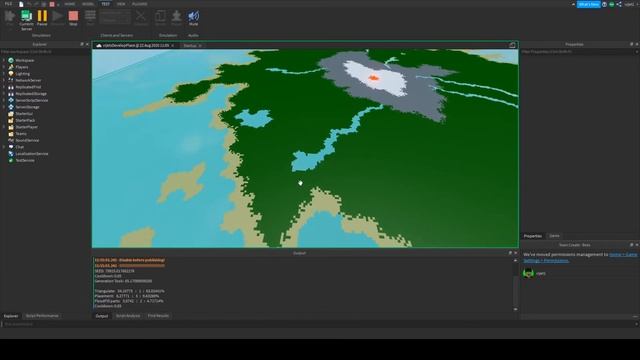Select ServerScriptService icon in Explorer
Viewport: 640px width, 360px height.
pos(11,100)
